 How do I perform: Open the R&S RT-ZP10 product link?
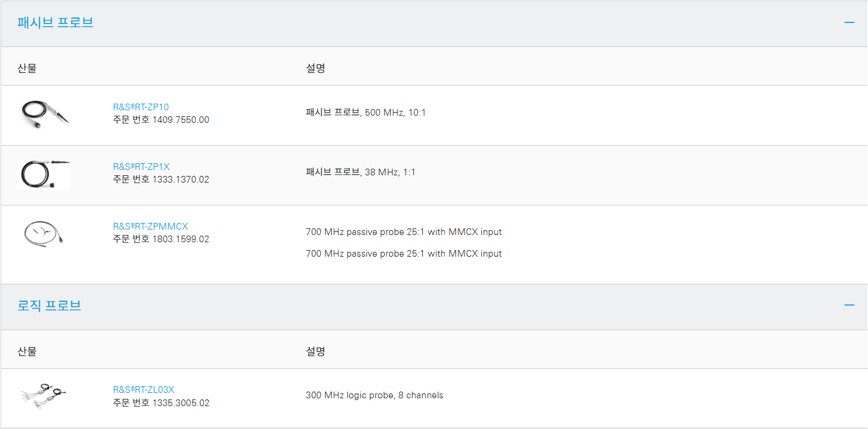pos(141,107)
